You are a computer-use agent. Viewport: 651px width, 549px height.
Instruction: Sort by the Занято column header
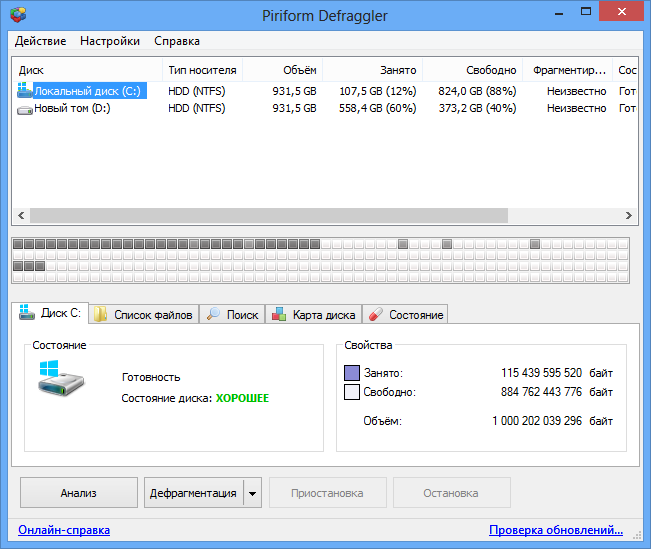372,70
